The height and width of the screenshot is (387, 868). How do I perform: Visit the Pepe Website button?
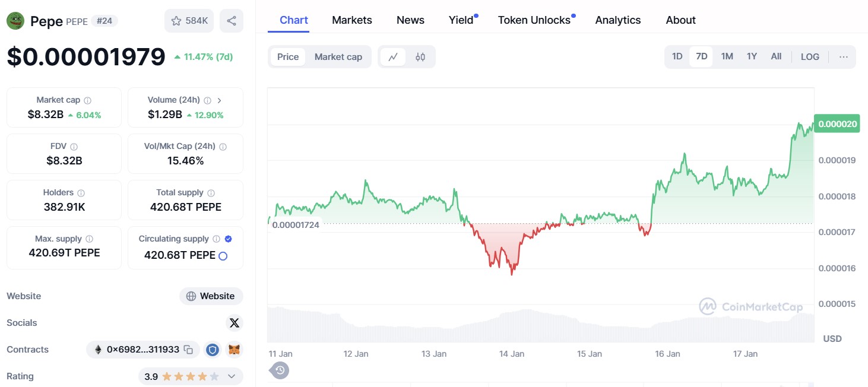click(211, 296)
